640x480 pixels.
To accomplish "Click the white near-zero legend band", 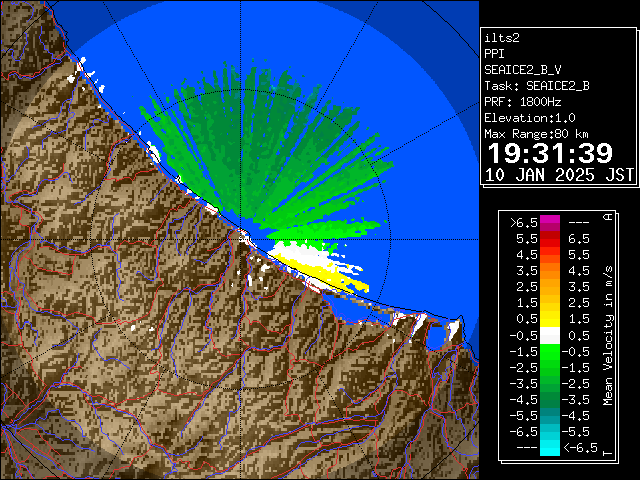I will tap(550, 336).
